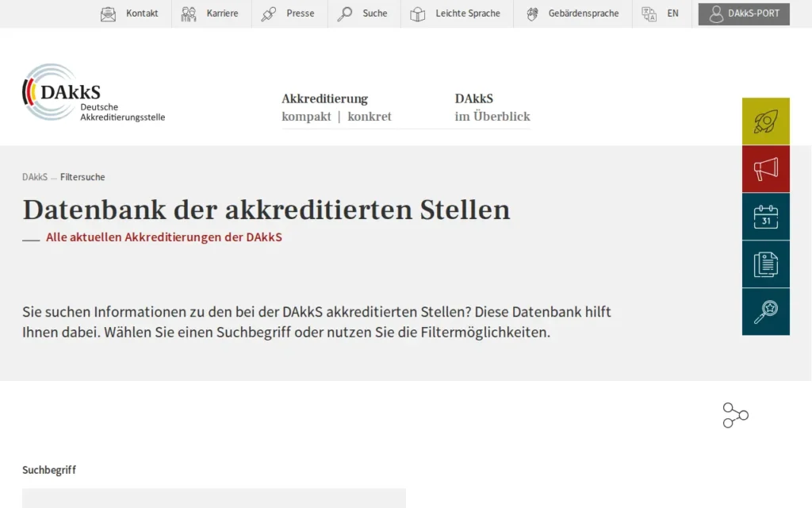The height and width of the screenshot is (508, 812).
Task: Open the Karriere link
Action: (x=222, y=13)
